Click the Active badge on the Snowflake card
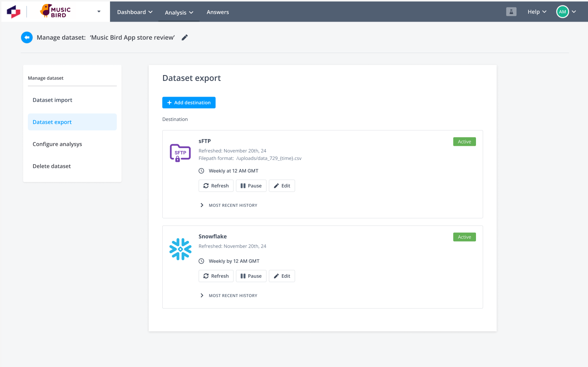588x367 pixels. tap(465, 237)
